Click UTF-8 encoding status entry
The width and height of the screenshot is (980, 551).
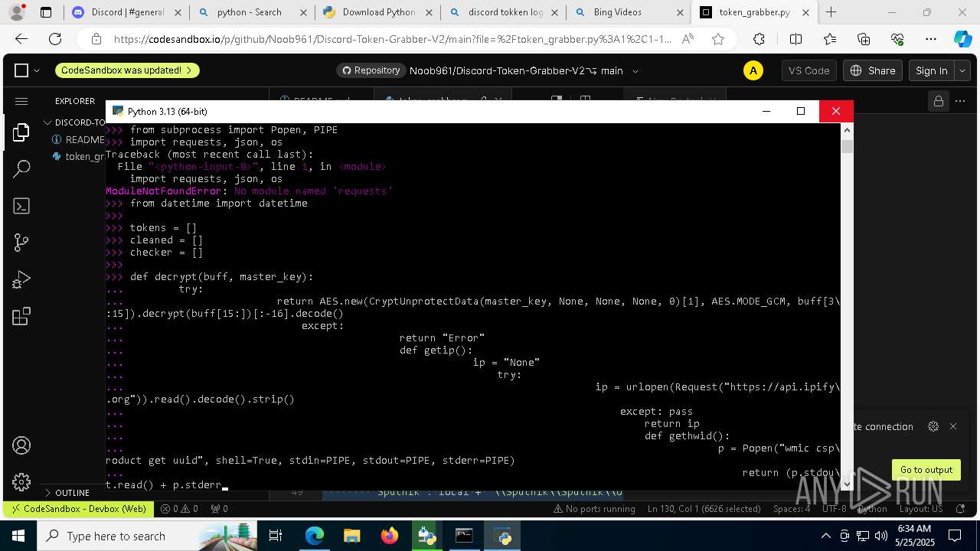(834, 508)
